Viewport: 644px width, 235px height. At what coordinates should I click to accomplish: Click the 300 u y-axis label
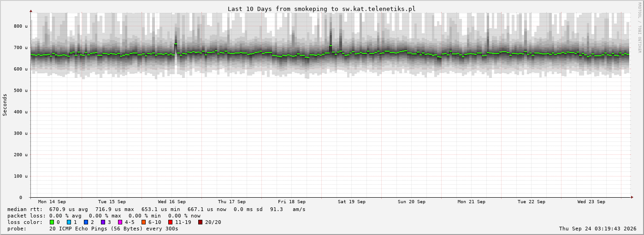pos(20,133)
